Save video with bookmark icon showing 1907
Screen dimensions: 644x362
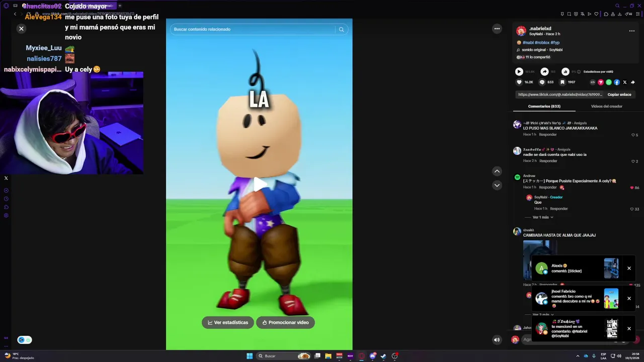[x=562, y=82]
